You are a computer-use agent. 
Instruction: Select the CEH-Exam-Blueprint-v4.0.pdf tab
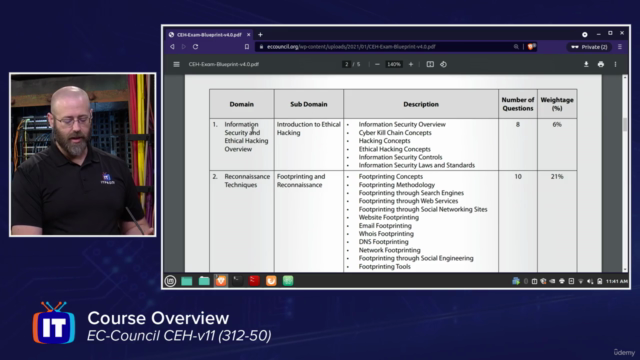(x=209, y=35)
